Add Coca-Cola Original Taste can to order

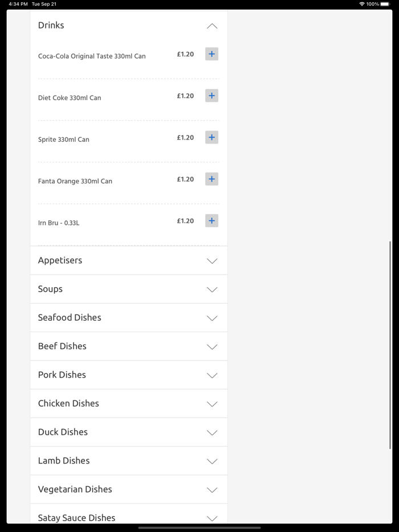coord(211,54)
